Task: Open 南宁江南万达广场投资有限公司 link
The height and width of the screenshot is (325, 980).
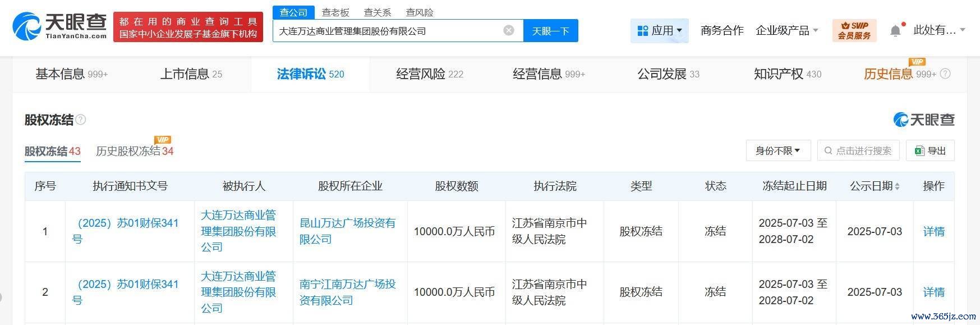Action: tap(348, 292)
